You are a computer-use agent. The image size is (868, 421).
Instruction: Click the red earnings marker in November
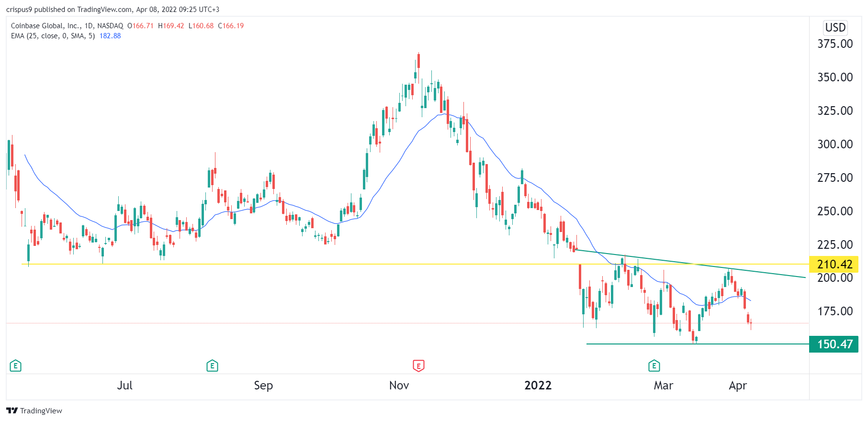click(418, 366)
